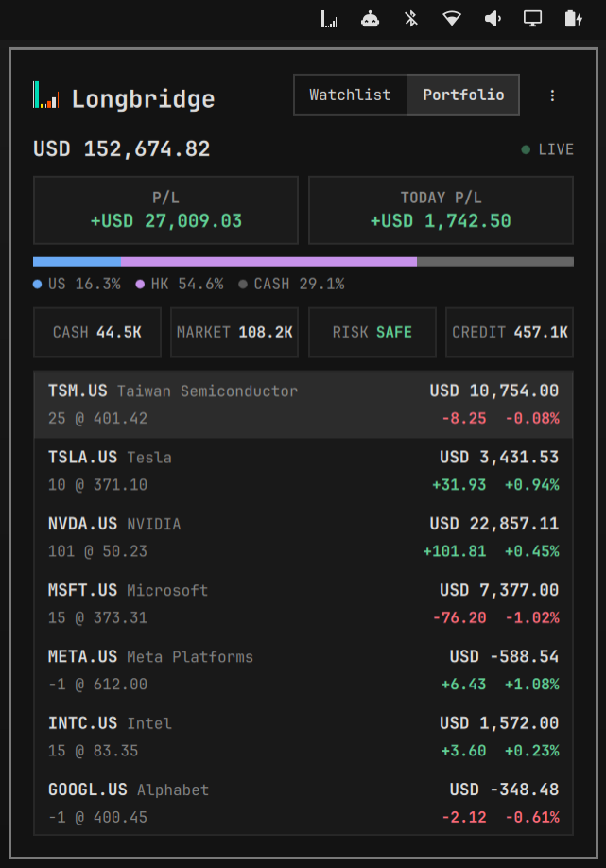Screen dimensions: 606x868
Task: Click META position -1 @ 612.00
Action: point(98,685)
